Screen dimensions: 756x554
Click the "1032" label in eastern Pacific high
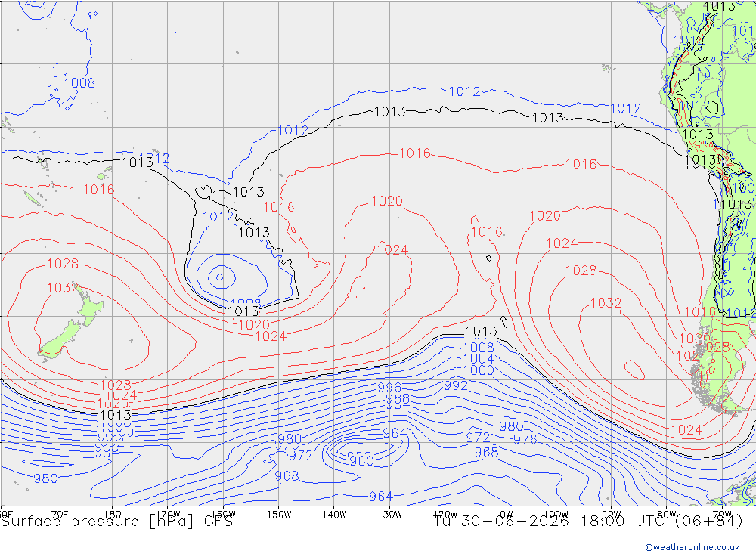(x=606, y=303)
